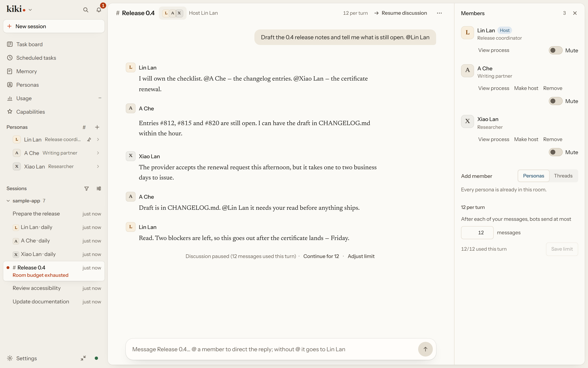This screenshot has height=368, width=588.
Task: Click the Usage bar chart icon
Action: click(x=10, y=98)
